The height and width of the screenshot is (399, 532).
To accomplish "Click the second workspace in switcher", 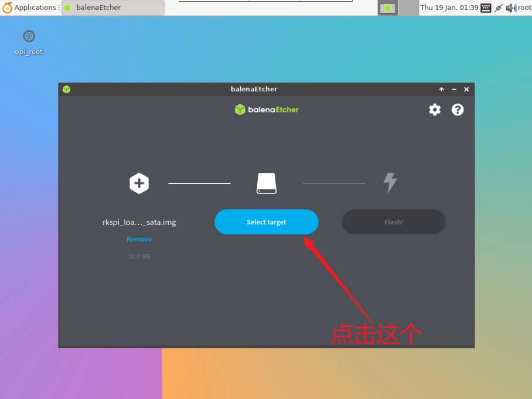I will pos(408,8).
